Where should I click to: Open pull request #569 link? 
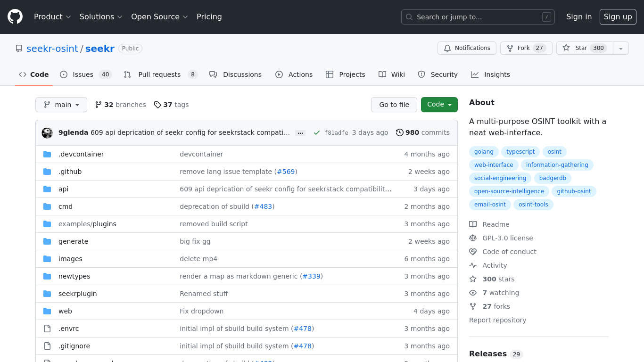286,172
